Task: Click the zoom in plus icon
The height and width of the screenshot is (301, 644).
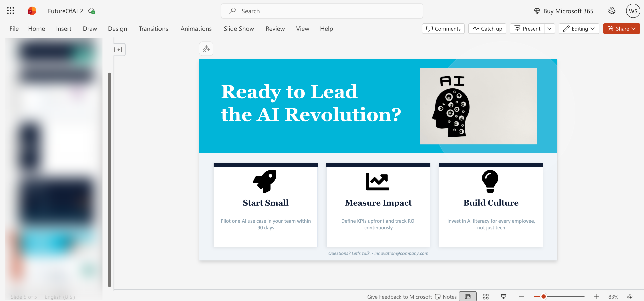Action: pyautogui.click(x=597, y=297)
